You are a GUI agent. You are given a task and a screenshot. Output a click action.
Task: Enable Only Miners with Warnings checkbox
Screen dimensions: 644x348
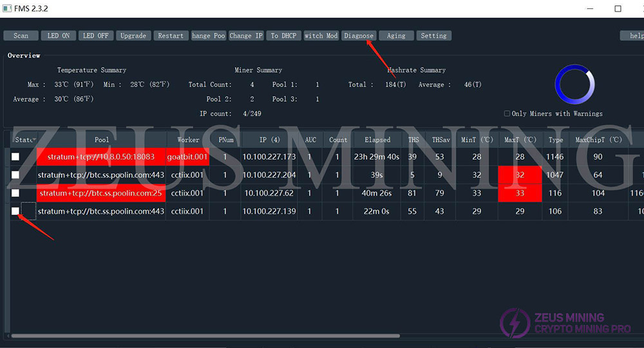(x=507, y=113)
